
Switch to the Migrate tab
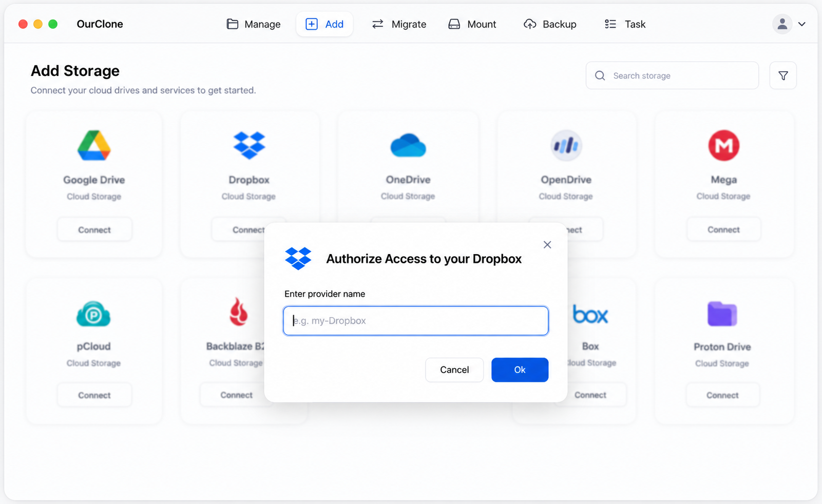click(399, 24)
